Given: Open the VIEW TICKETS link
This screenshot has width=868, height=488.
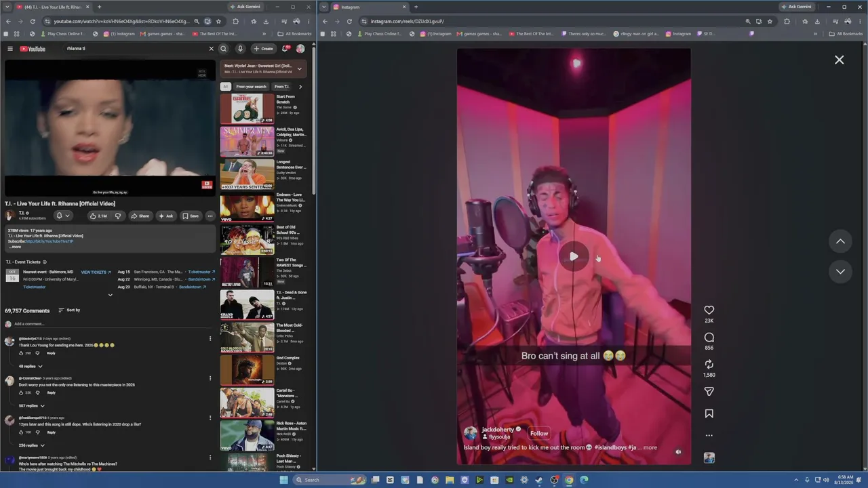Looking at the screenshot, I should pyautogui.click(x=96, y=272).
